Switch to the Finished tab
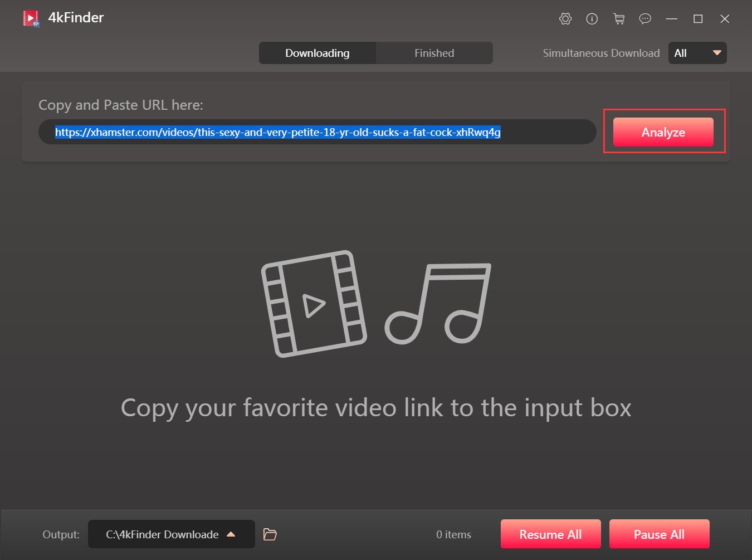752x560 pixels. 434,52
